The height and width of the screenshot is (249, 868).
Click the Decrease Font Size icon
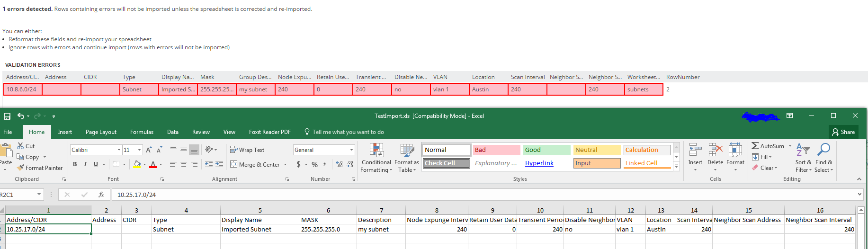coord(160,150)
